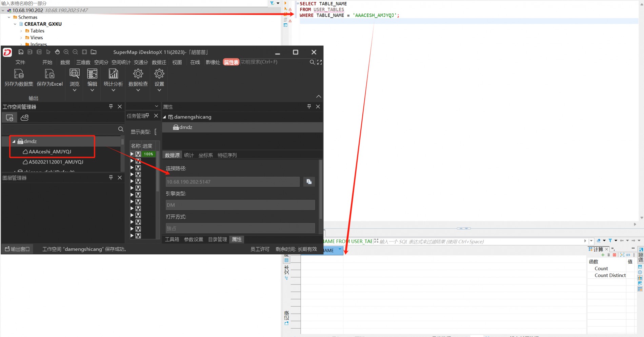This screenshot has width=644, height=337.
Task: Click the Browse (浏览) ribbon icon
Action: [75, 73]
